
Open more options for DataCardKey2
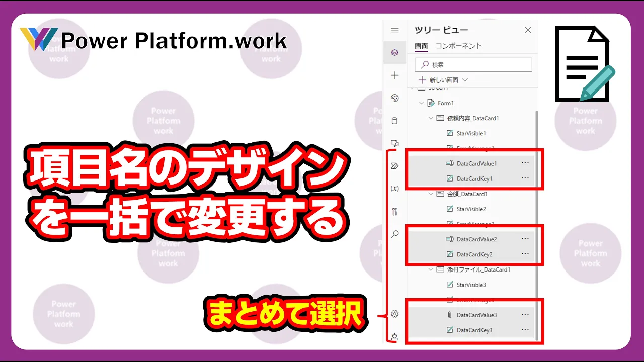[525, 254]
